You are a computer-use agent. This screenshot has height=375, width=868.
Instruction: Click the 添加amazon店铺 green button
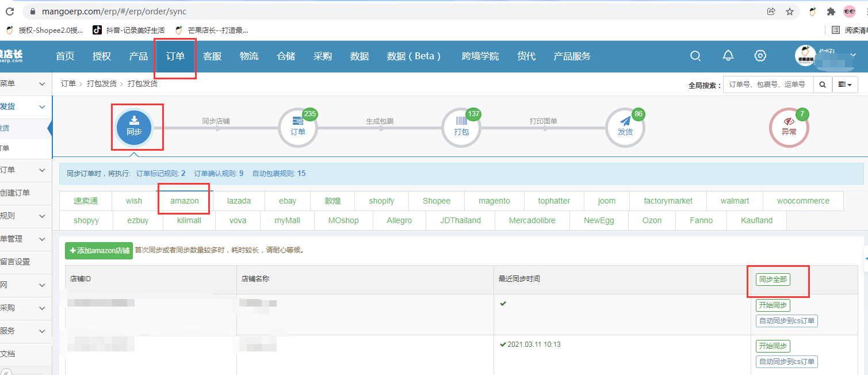tap(99, 251)
